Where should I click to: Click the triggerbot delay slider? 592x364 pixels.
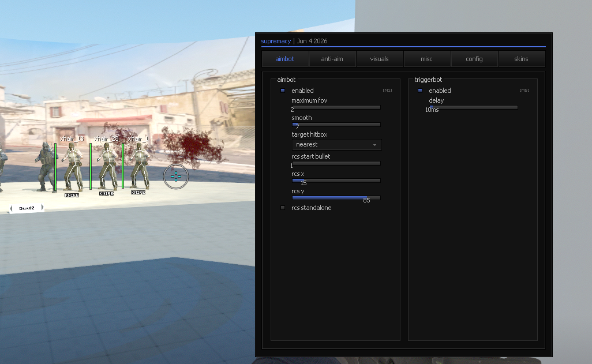(x=474, y=107)
